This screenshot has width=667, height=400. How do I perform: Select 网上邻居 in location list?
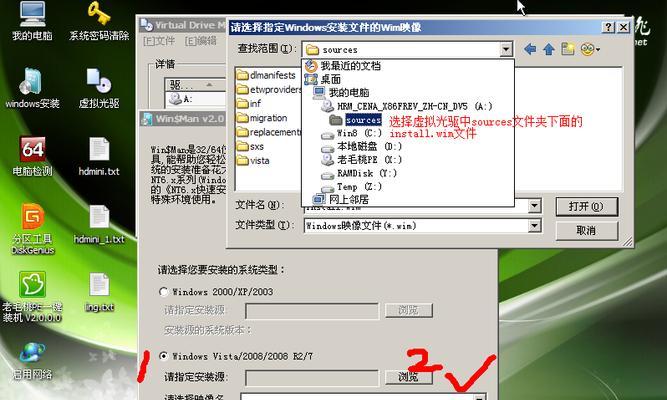[340, 199]
